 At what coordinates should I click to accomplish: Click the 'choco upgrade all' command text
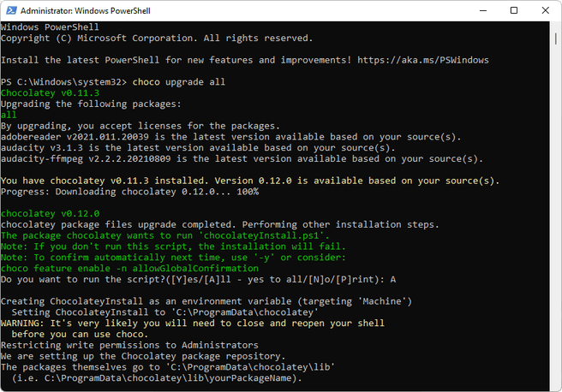click(179, 82)
